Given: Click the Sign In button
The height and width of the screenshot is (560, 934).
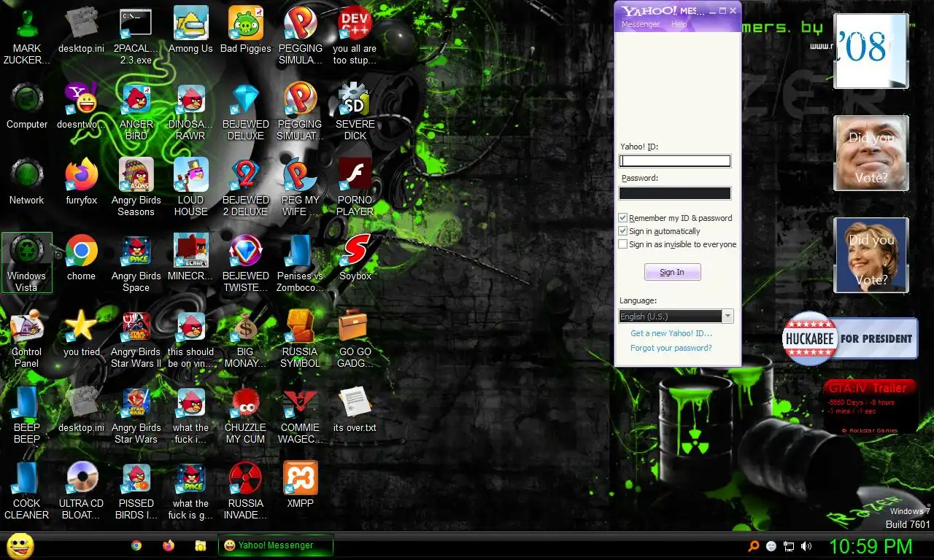Looking at the screenshot, I should point(672,272).
